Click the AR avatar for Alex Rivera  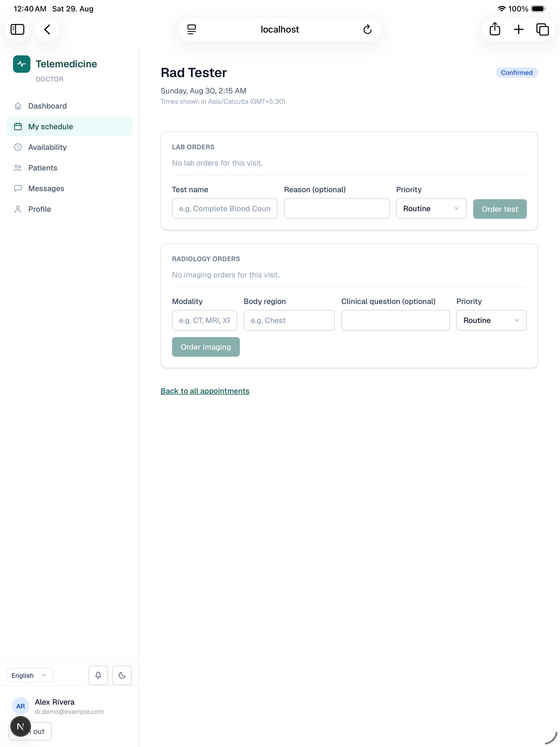(x=21, y=706)
